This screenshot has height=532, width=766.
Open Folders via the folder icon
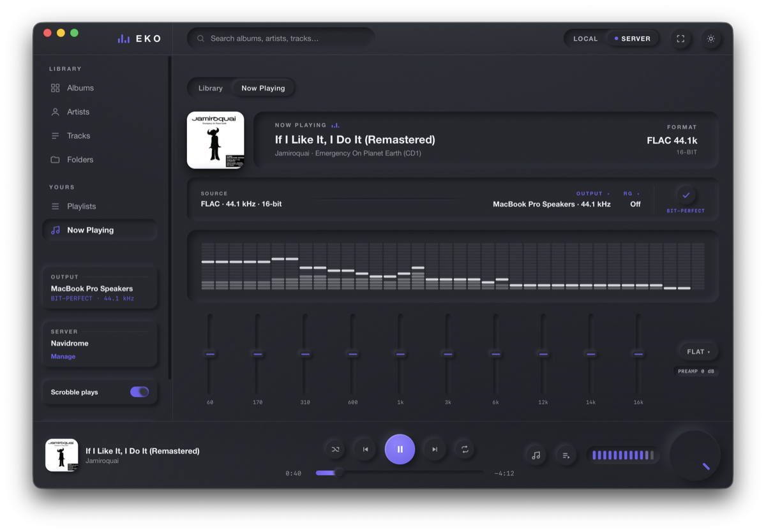click(56, 159)
